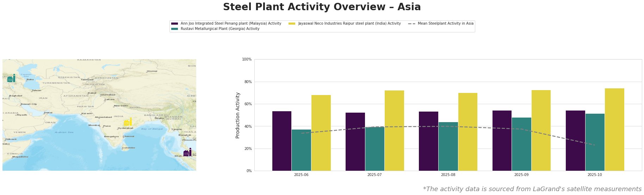Image resolution: width=644 pixels, height=195 pixels.
Task: Click the 2025-08 x-axis label
Action: tap(448, 175)
